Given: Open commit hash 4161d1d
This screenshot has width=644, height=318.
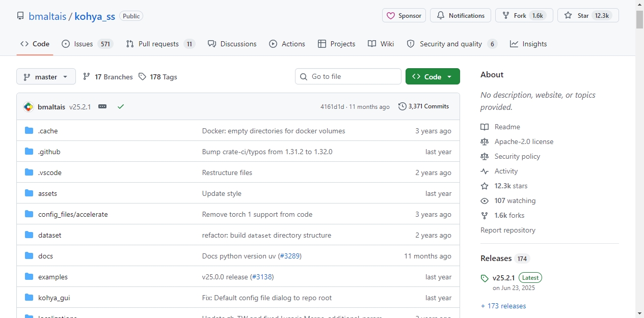Looking at the screenshot, I should click(x=332, y=107).
